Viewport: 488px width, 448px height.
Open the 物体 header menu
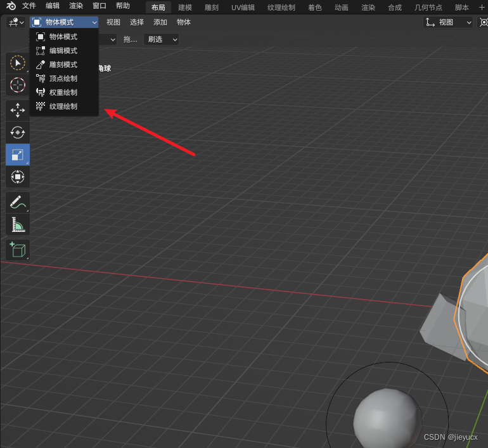point(184,22)
